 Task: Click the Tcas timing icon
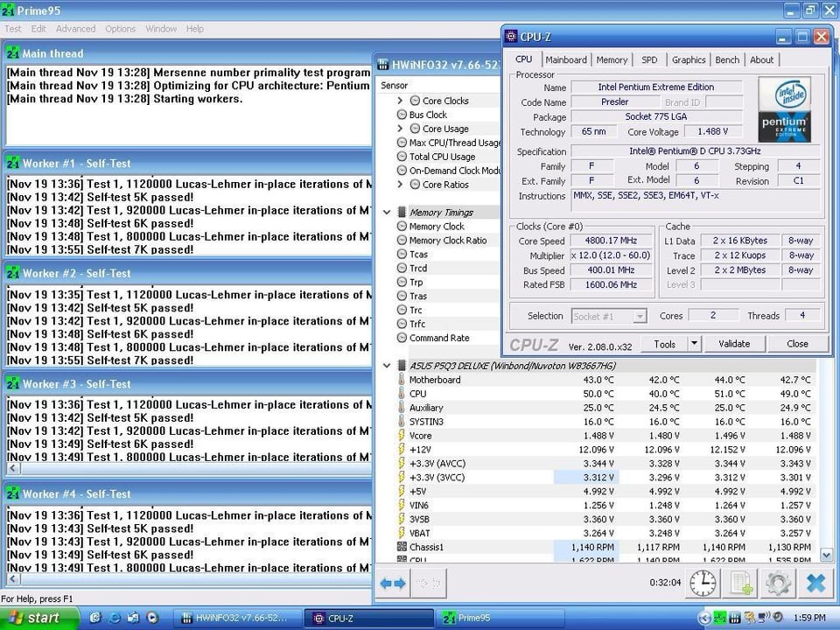pos(402,254)
